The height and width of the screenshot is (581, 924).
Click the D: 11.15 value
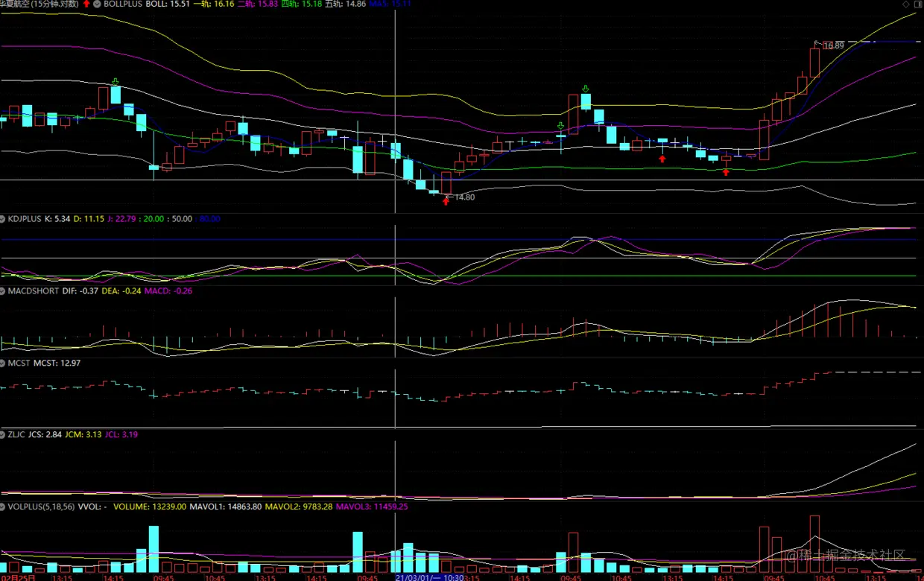pos(89,219)
